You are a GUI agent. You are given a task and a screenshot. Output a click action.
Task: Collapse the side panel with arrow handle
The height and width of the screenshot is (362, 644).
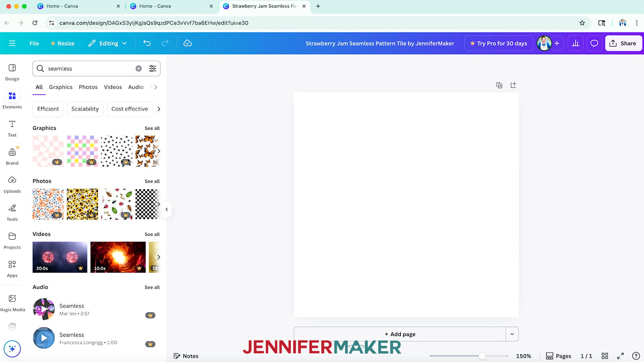pyautogui.click(x=167, y=209)
